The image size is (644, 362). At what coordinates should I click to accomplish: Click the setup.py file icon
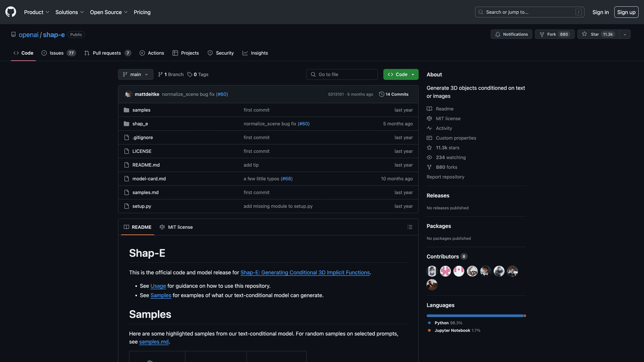(x=127, y=206)
